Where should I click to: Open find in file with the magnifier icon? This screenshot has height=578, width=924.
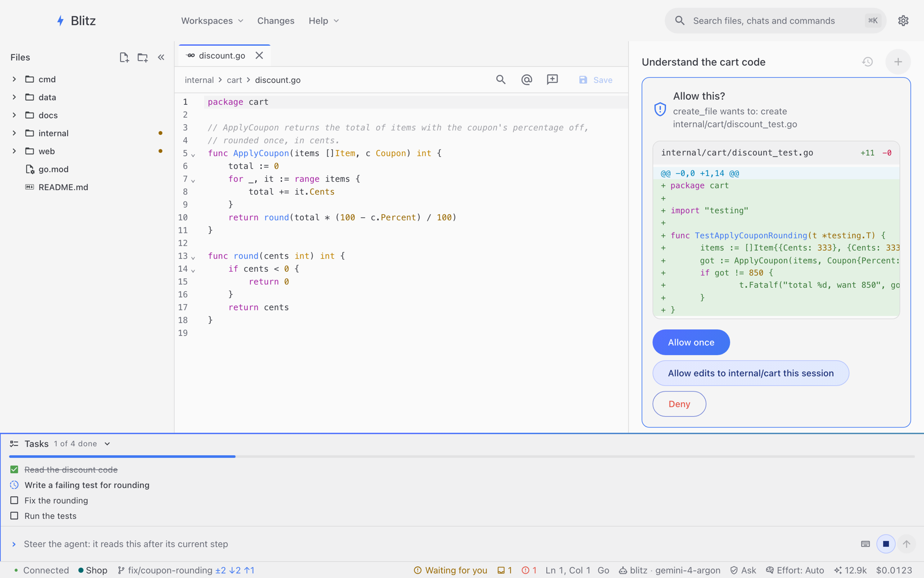pos(500,80)
